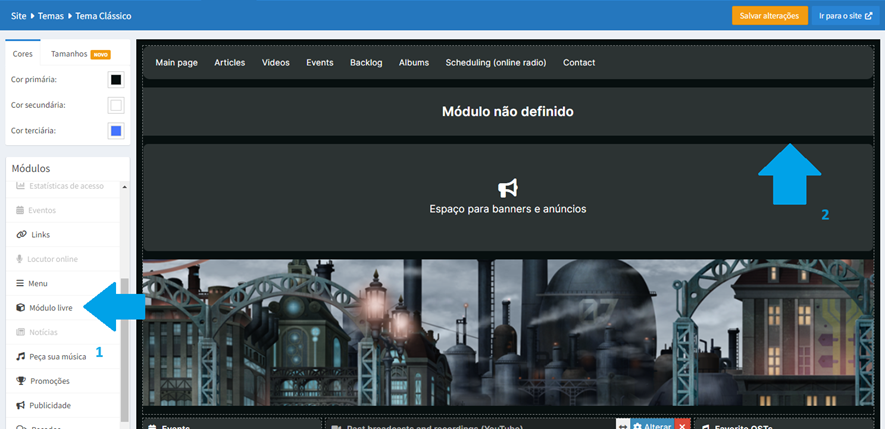Switch to the Tamanhos tab
Viewport: 885px width, 429px height.
point(80,54)
